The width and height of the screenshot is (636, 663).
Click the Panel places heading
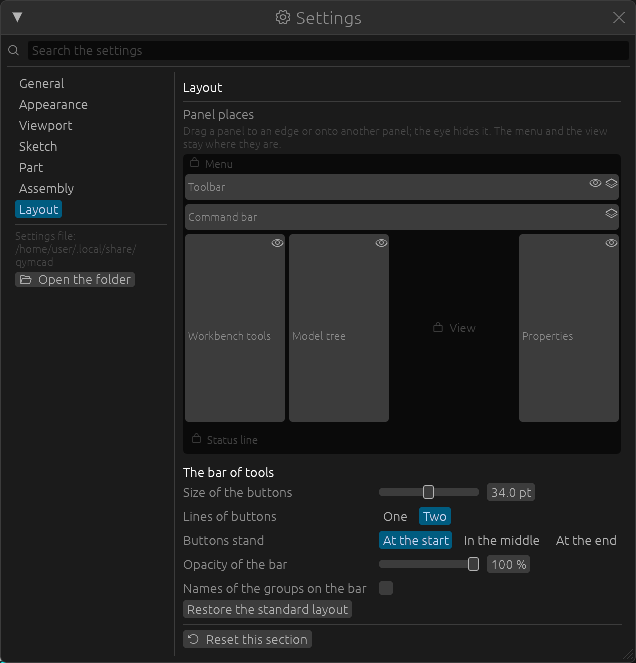[218, 115]
